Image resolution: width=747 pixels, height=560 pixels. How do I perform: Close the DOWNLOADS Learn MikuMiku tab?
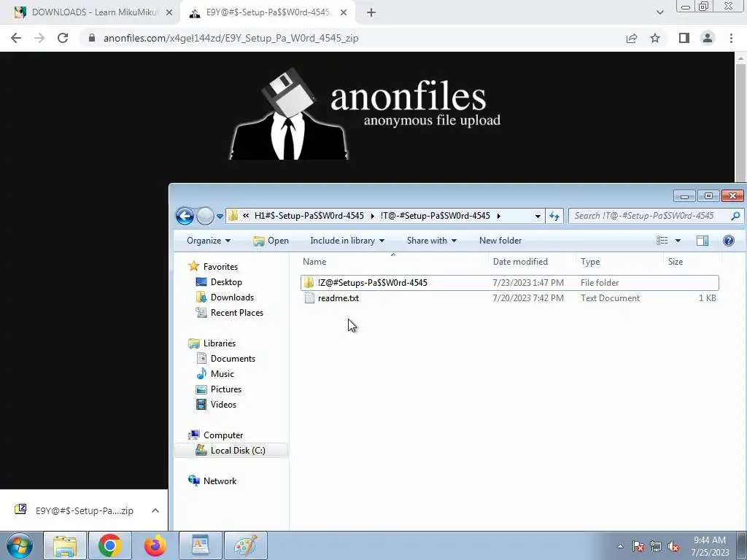pos(169,13)
